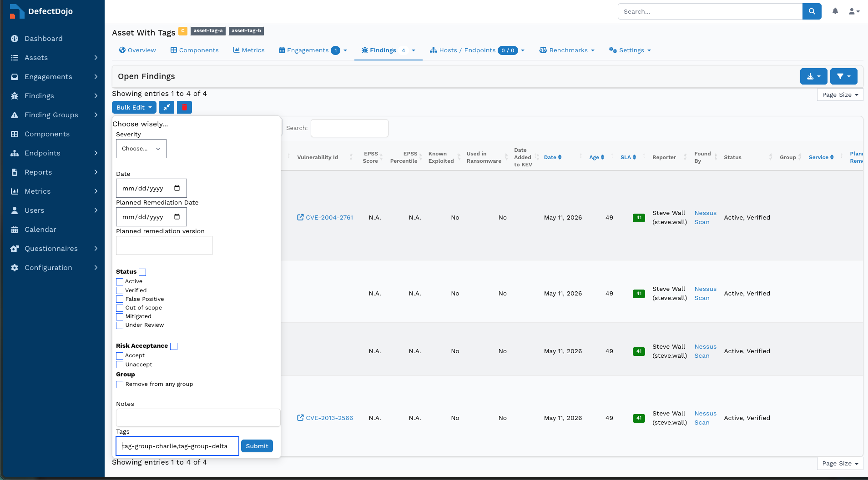Click the merge findings compress icon
Screen dimensions: 868x480
click(x=167, y=107)
